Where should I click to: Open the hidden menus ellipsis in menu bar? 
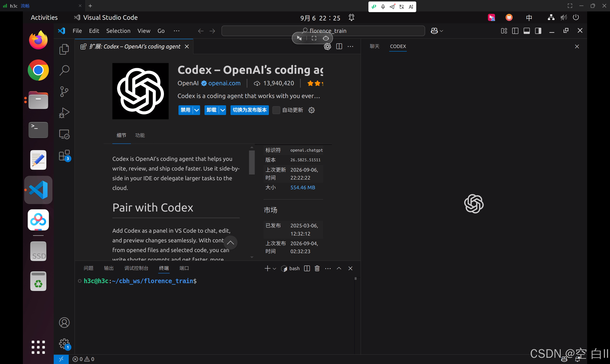click(177, 31)
